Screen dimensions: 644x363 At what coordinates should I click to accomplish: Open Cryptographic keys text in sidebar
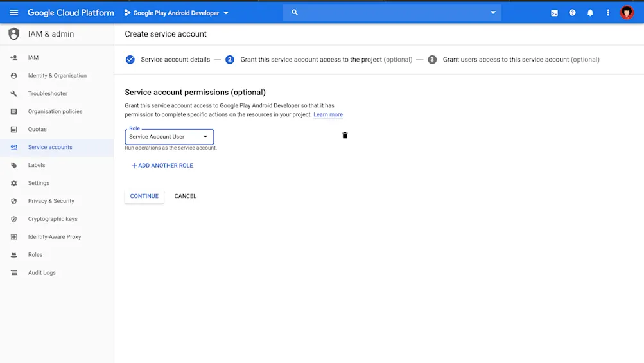[53, 219]
